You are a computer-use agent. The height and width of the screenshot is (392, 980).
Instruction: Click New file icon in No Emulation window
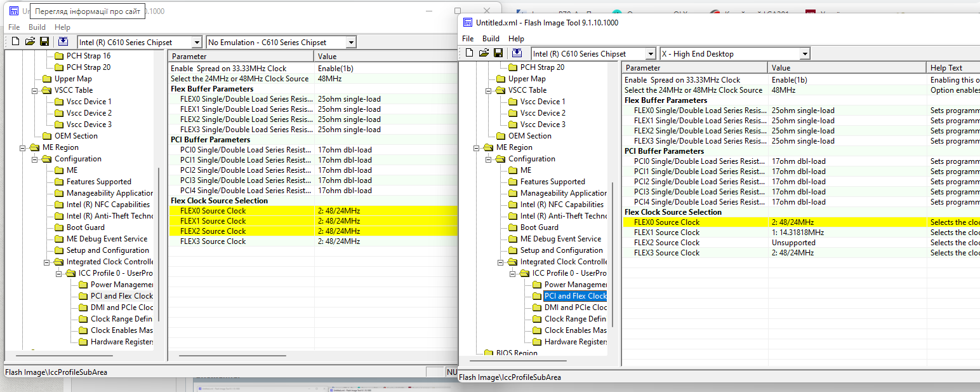click(x=15, y=42)
